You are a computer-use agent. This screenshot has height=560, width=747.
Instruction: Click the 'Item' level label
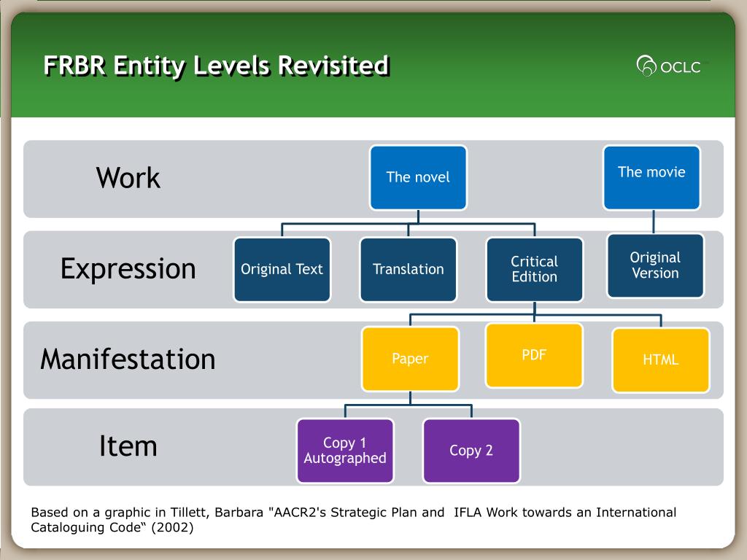pyautogui.click(x=128, y=446)
